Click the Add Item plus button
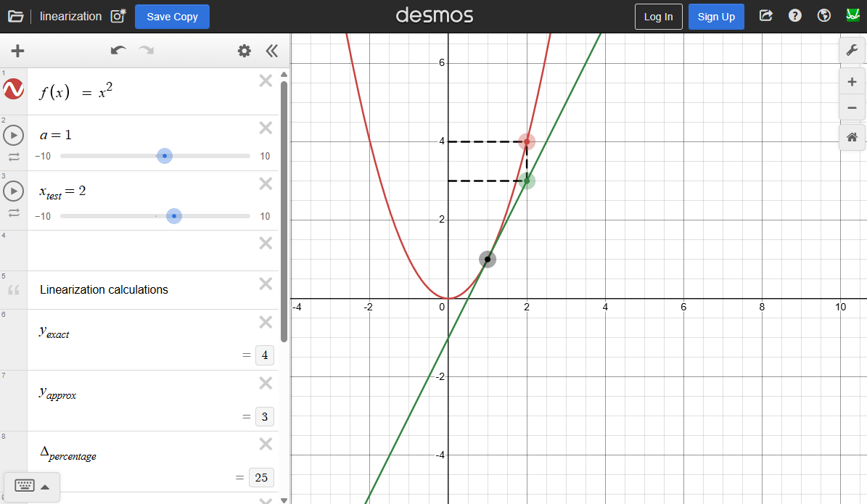 click(x=17, y=51)
